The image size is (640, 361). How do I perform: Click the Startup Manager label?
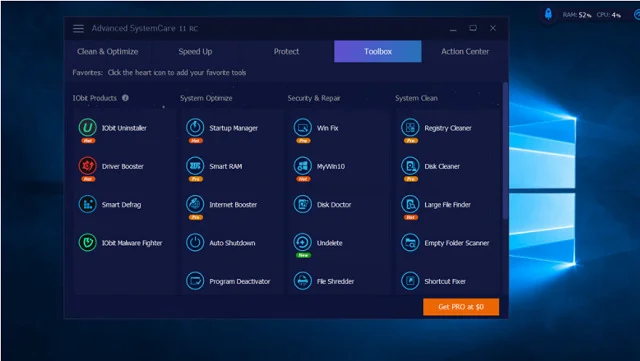click(233, 128)
